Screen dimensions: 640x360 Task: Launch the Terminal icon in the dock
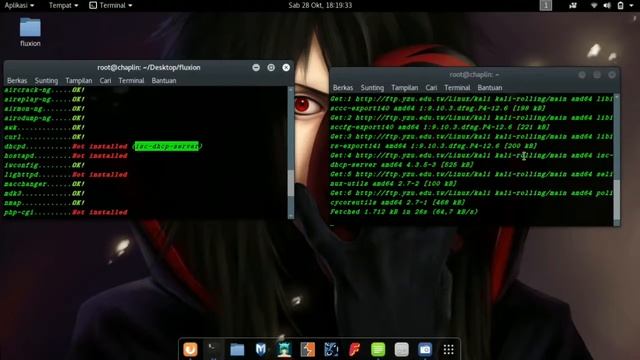pyautogui.click(x=213, y=349)
